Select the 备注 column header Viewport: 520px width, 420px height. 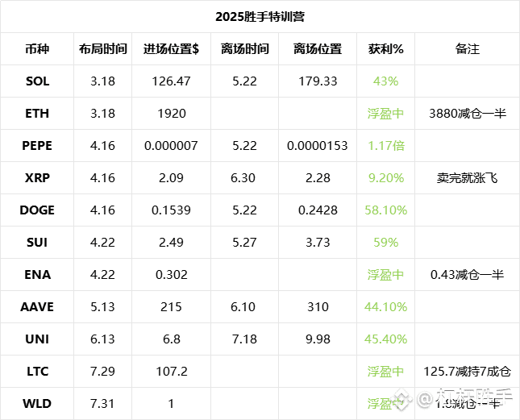pyautogui.click(x=468, y=49)
